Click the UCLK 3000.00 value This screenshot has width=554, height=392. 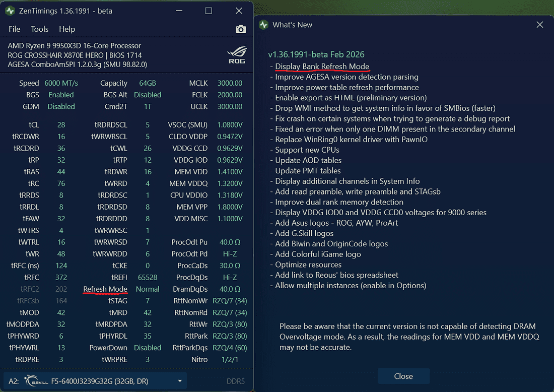coord(230,106)
